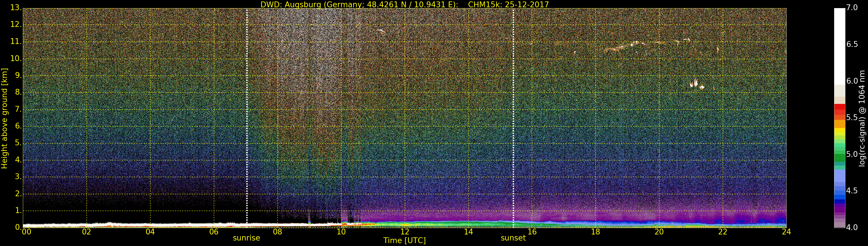This screenshot has width=868, height=246.
Task: Click the '20' time axis tick label
Action: 659,232
